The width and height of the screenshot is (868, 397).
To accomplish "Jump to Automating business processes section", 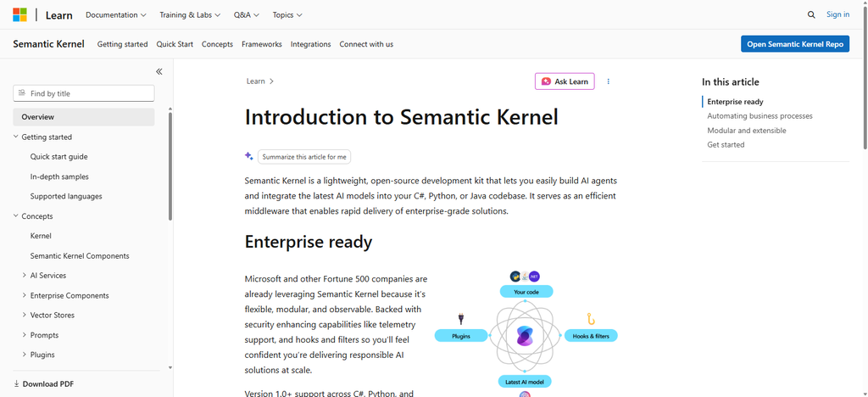I will [x=759, y=115].
